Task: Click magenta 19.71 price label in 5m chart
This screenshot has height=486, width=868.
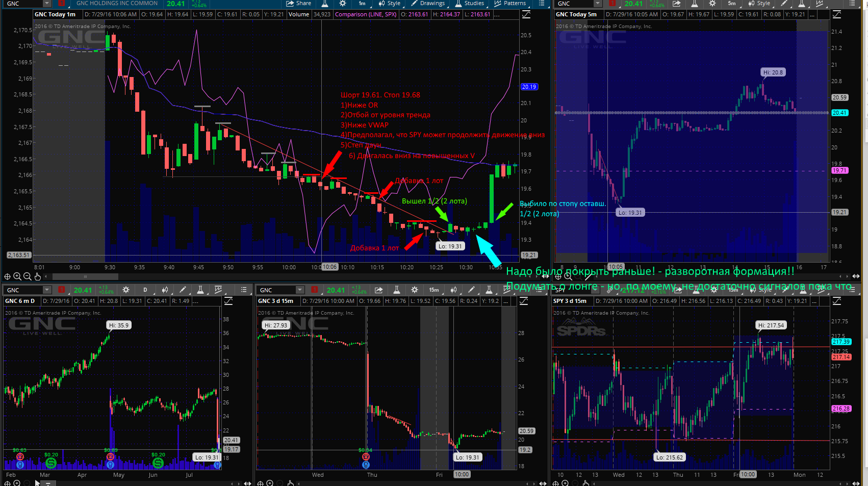Action: click(839, 170)
